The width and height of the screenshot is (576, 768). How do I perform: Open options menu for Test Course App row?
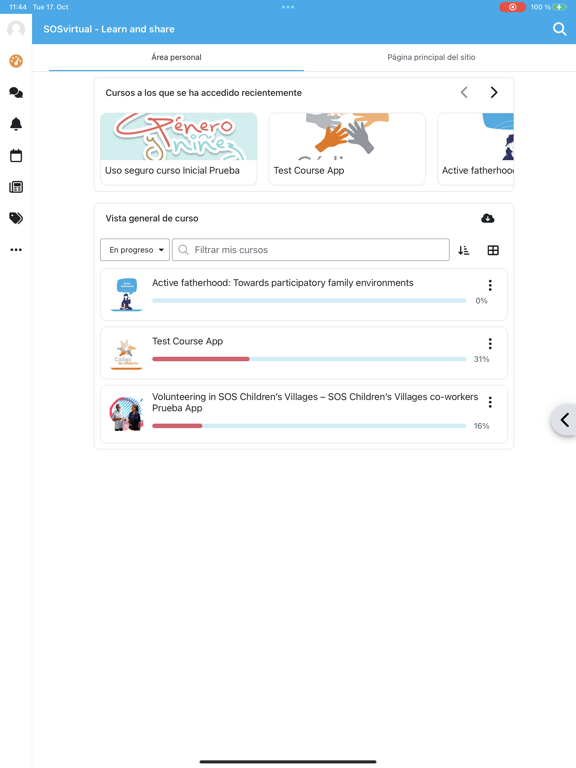(x=490, y=344)
